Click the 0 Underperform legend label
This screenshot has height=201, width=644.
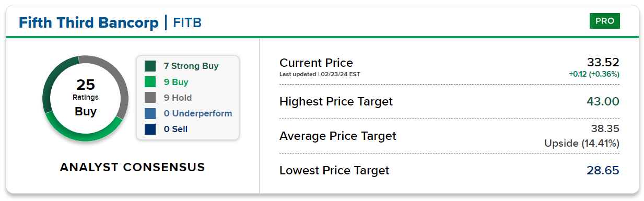pyautogui.click(x=198, y=113)
